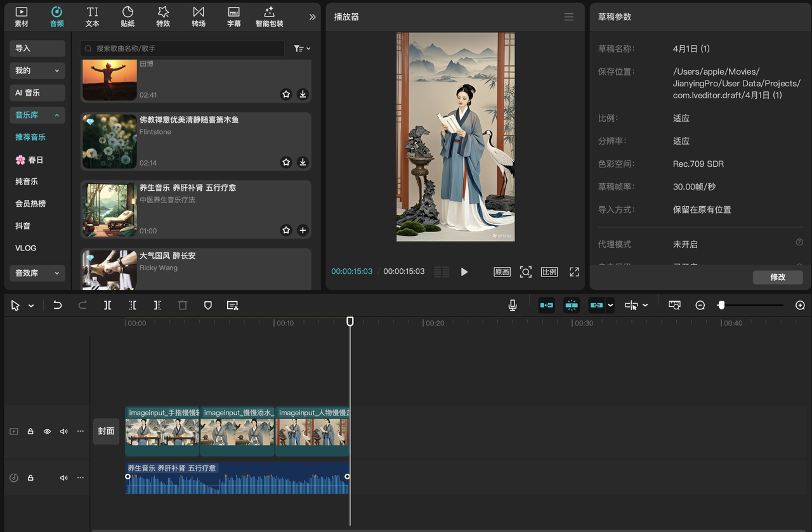
Task: Focus the song name search field
Action: 182,48
